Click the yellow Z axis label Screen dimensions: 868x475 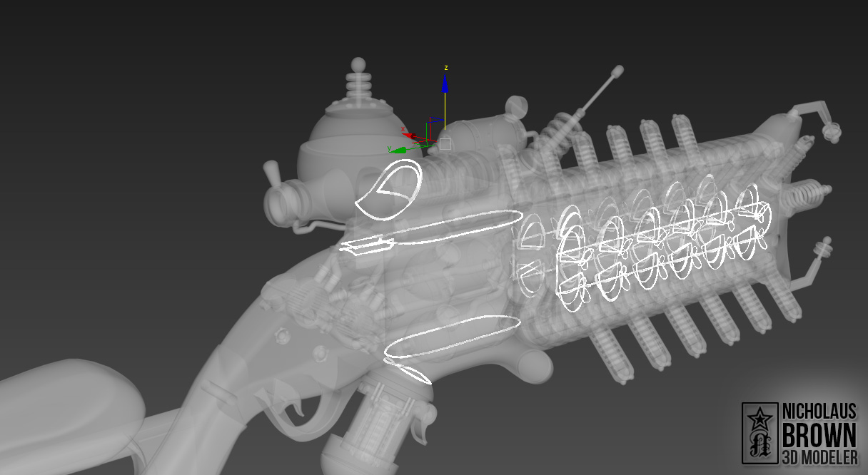pos(445,68)
